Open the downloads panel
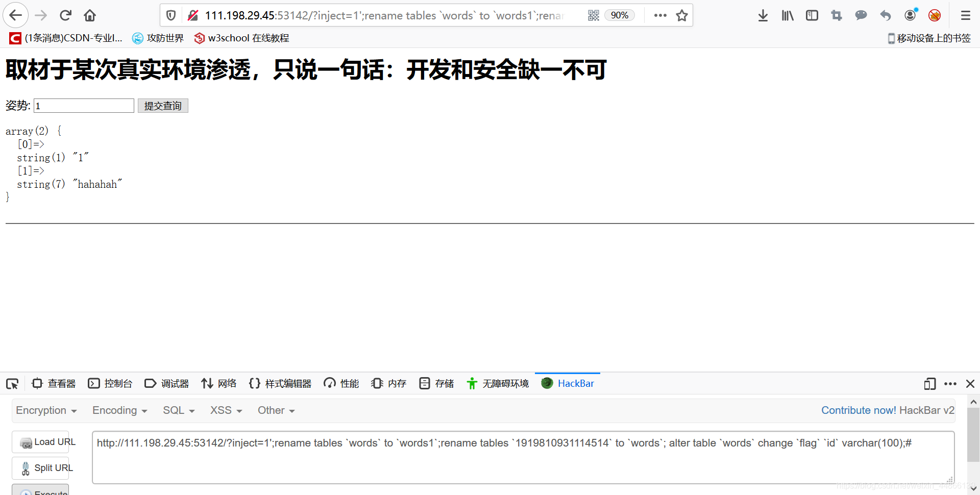The width and height of the screenshot is (980, 495). 763,15
